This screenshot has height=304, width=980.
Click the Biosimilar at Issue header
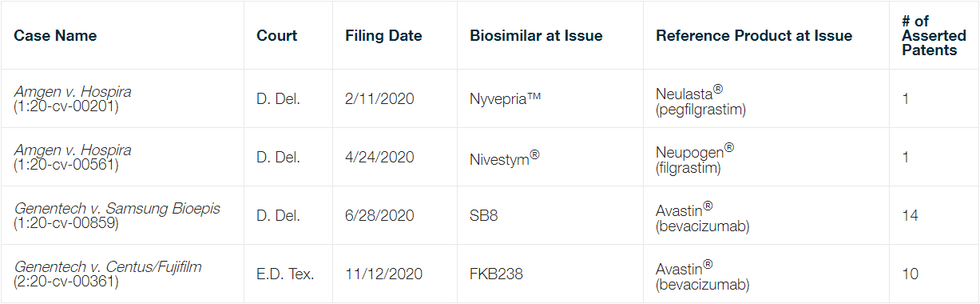pyautogui.click(x=536, y=36)
